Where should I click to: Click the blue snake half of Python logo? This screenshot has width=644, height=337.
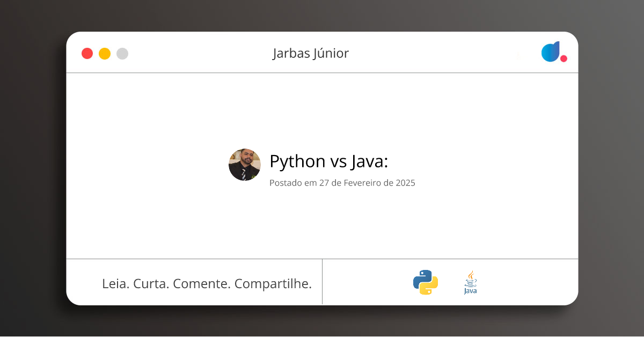pos(421,277)
